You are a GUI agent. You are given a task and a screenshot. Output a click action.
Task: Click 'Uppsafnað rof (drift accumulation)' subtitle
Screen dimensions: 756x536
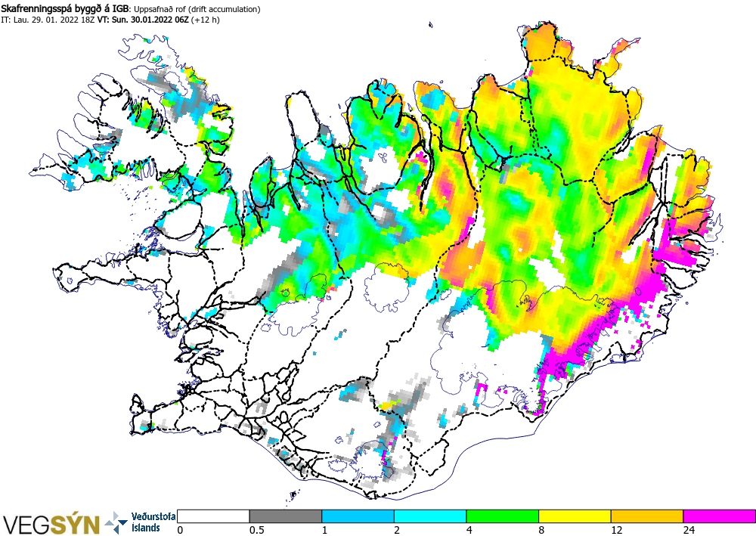(x=197, y=9)
